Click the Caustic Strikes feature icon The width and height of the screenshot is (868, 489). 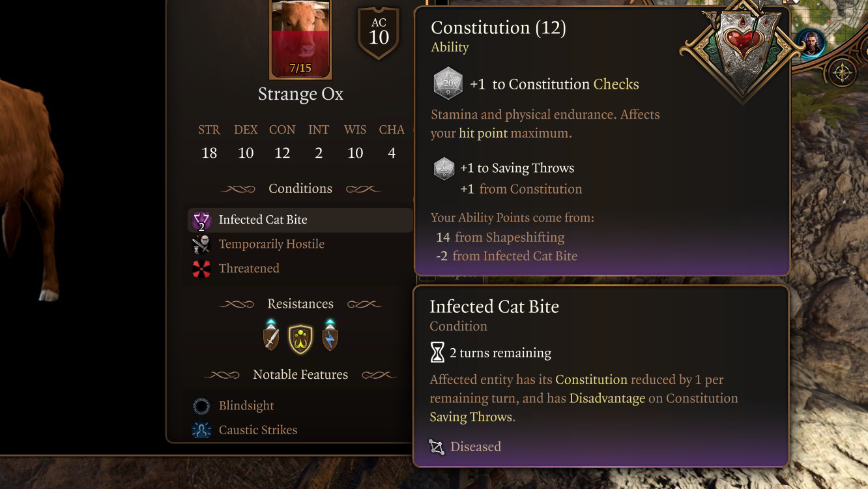[201, 430]
